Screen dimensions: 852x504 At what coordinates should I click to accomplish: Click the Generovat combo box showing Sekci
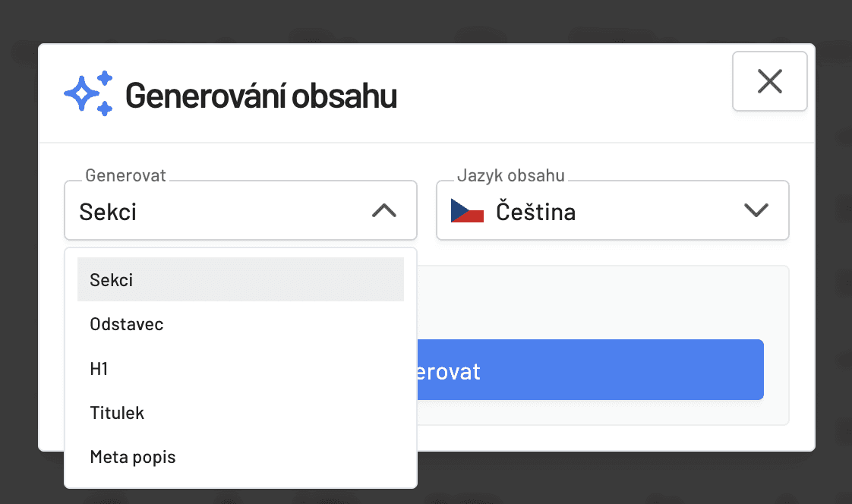click(241, 211)
